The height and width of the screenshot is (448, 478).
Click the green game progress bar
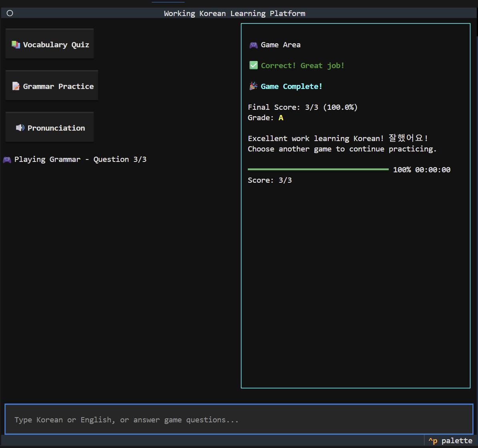pos(318,170)
